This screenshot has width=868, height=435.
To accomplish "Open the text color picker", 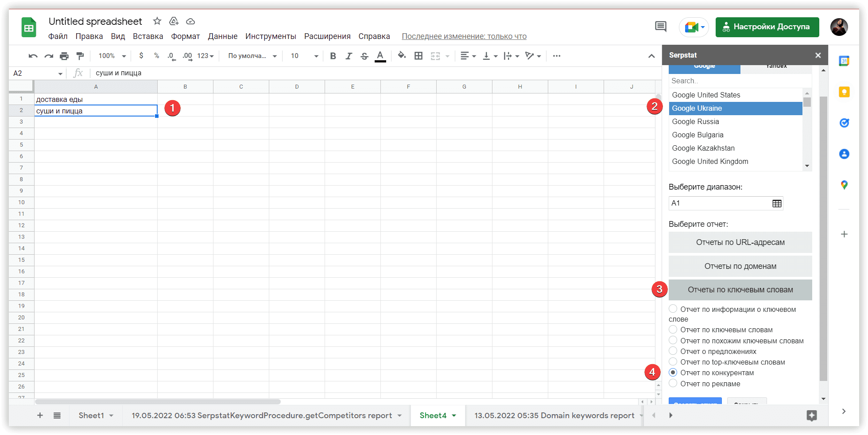I will tap(380, 56).
